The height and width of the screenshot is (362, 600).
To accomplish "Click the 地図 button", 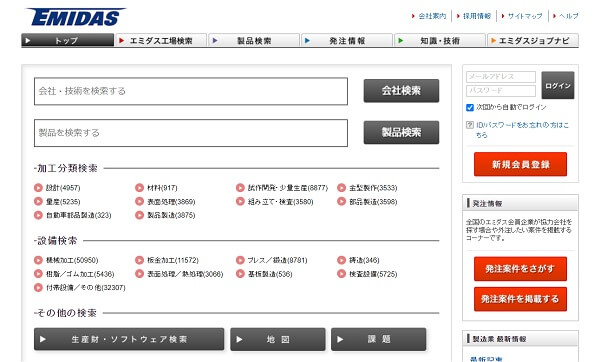I will (x=278, y=339).
